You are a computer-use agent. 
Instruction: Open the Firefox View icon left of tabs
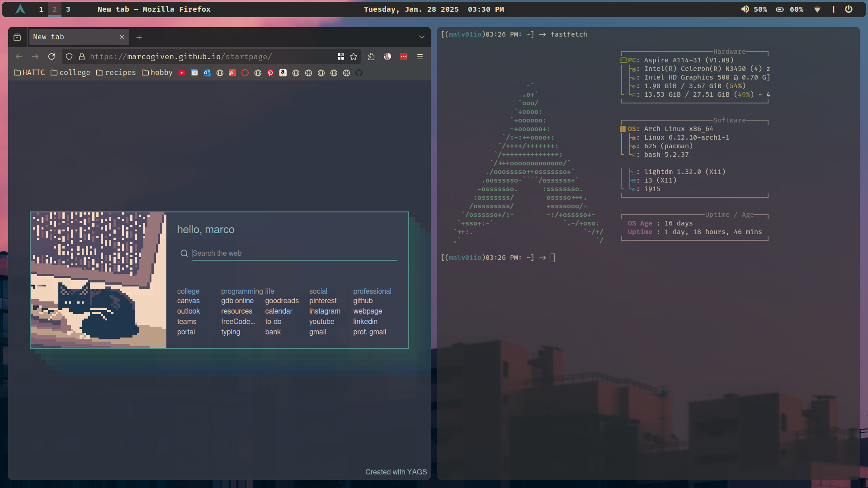pyautogui.click(x=17, y=37)
